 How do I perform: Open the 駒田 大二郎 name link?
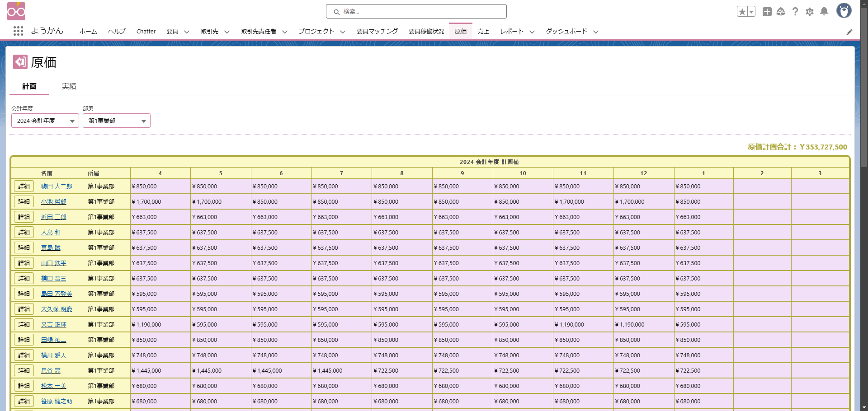57,186
